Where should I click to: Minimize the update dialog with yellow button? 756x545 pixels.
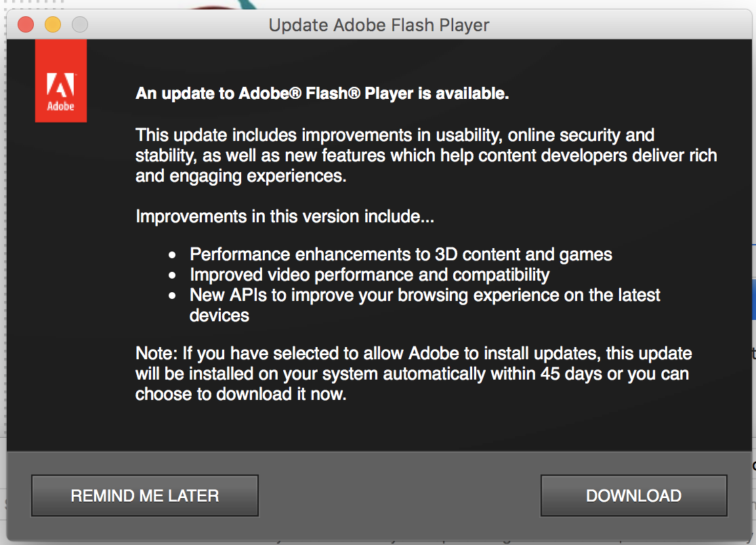click(53, 25)
